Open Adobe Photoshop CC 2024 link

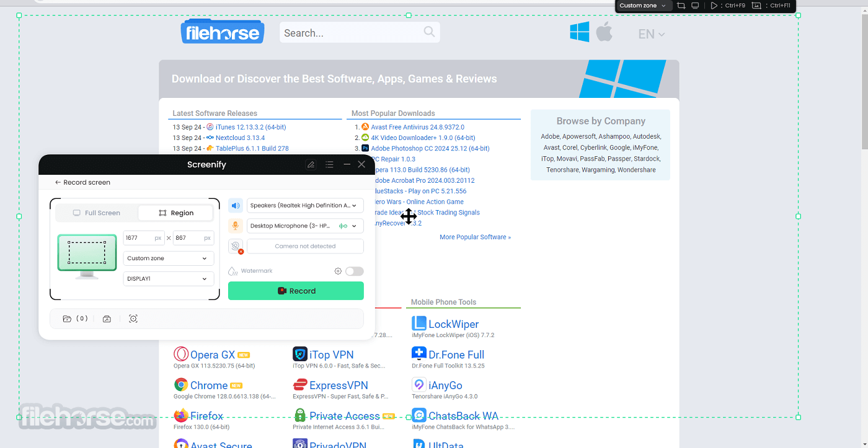pos(430,149)
